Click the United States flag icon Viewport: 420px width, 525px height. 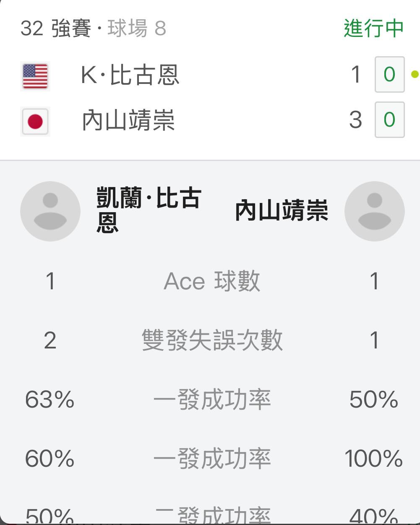pyautogui.click(x=35, y=76)
